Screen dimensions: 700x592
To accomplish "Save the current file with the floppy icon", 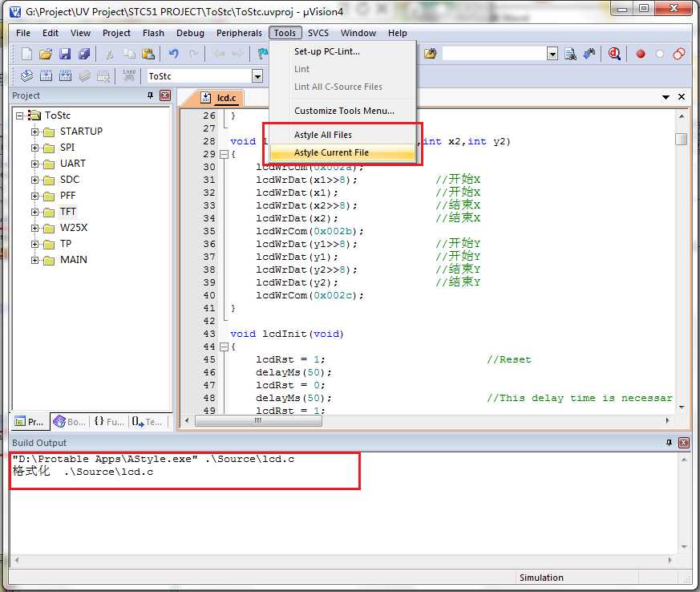I will 65,54.
